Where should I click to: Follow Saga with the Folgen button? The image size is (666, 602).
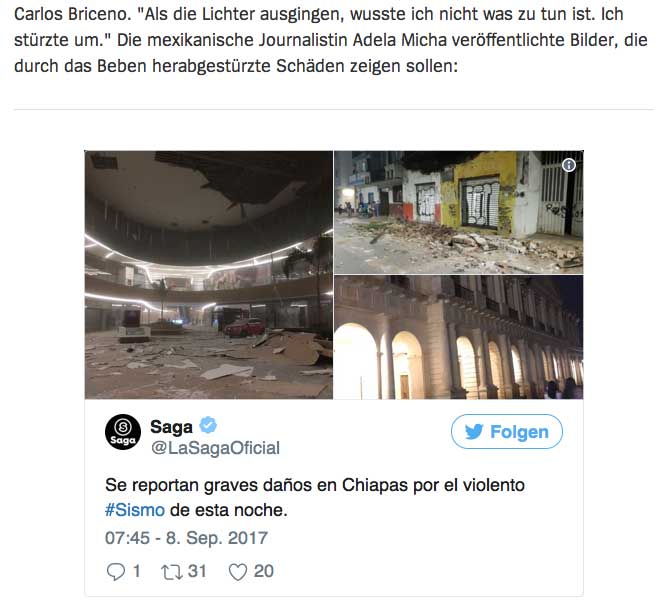[x=507, y=432]
